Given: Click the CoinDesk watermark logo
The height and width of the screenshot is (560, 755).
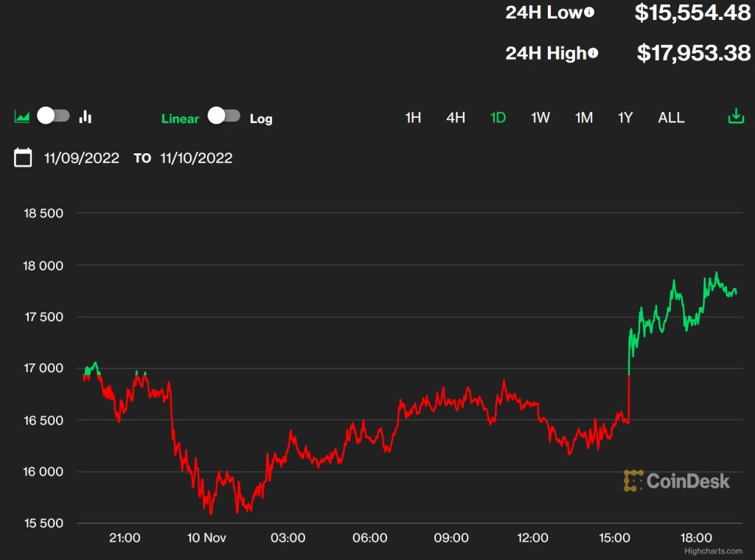Looking at the screenshot, I should [676, 481].
